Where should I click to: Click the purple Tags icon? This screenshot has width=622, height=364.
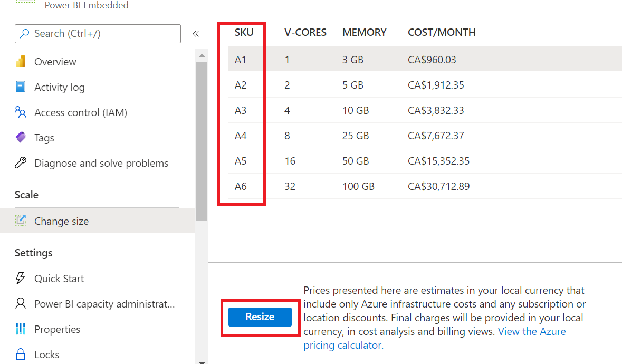point(21,138)
